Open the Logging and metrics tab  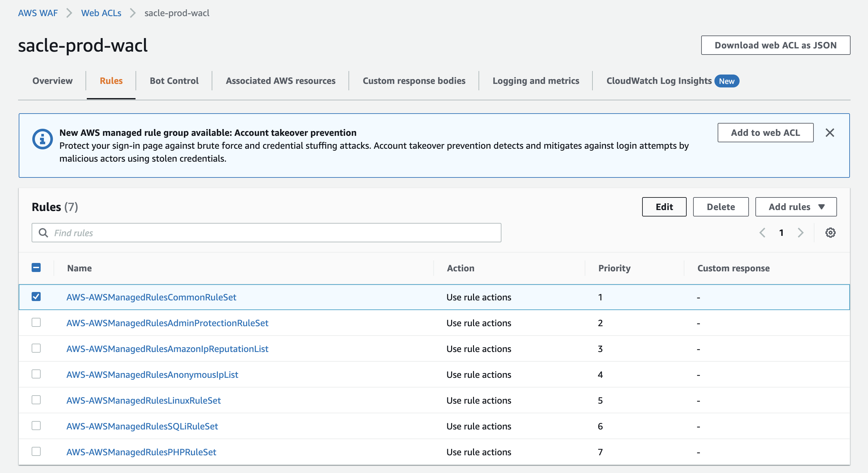click(x=535, y=81)
